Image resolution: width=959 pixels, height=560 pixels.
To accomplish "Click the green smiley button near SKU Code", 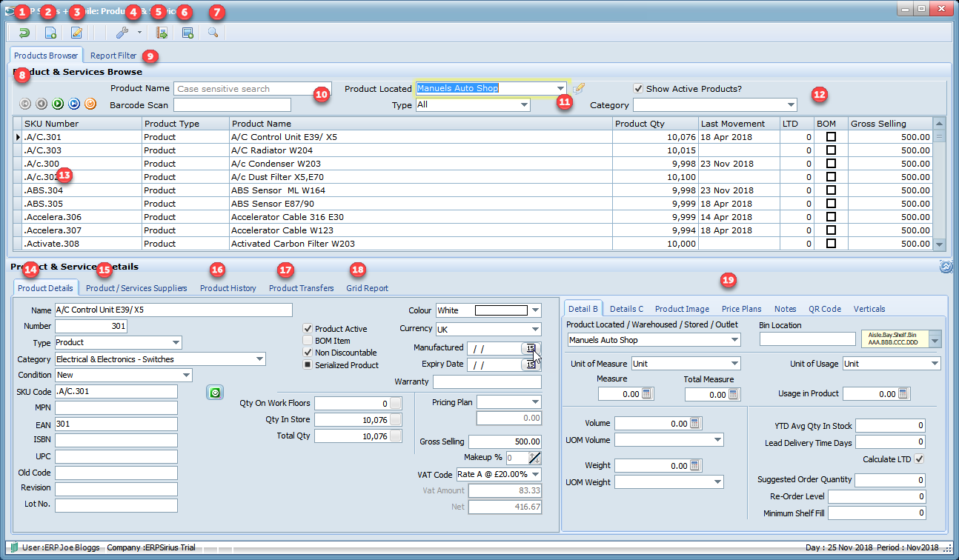I will click(215, 393).
